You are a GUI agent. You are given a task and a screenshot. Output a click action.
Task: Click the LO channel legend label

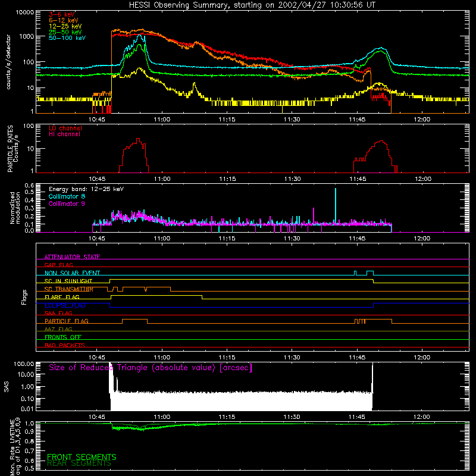pos(65,128)
